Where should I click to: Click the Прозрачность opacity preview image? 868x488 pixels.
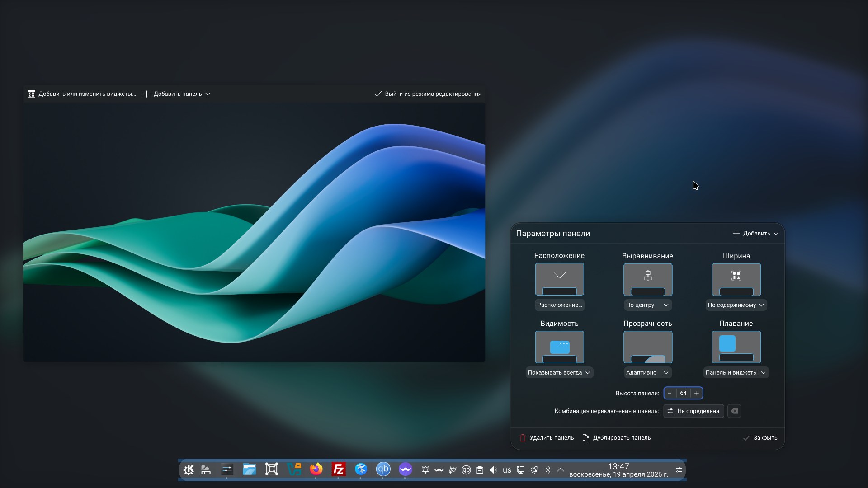click(x=647, y=347)
